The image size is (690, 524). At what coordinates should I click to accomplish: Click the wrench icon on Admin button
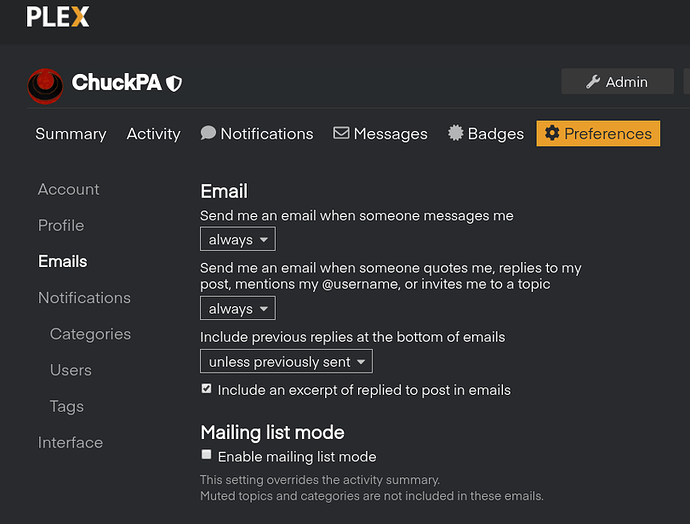point(594,82)
